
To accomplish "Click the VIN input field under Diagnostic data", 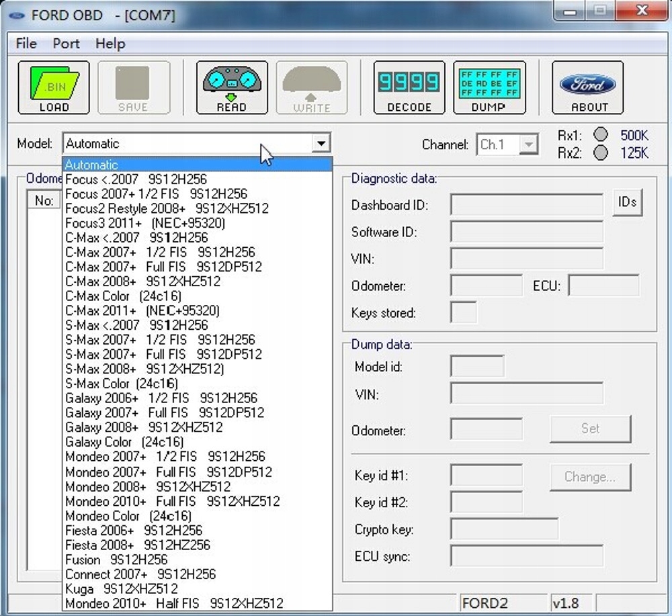I will (527, 259).
